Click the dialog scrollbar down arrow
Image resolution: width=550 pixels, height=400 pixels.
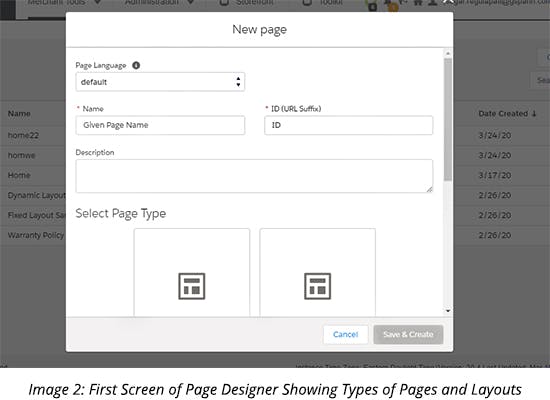click(x=448, y=311)
